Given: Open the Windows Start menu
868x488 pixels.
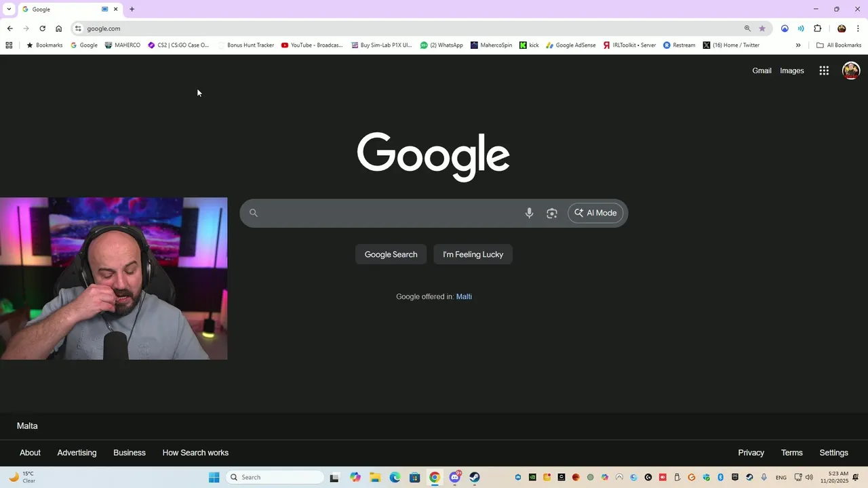Looking at the screenshot, I should tap(214, 477).
